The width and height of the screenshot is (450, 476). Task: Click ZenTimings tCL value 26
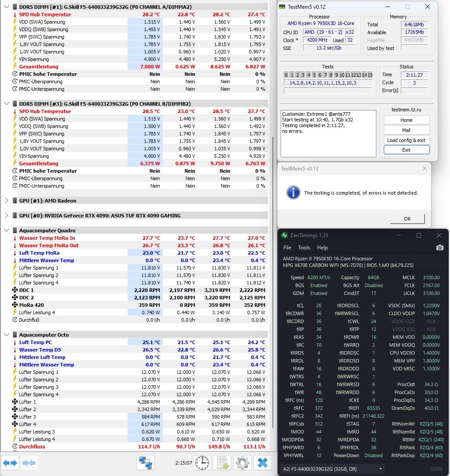coord(319,305)
